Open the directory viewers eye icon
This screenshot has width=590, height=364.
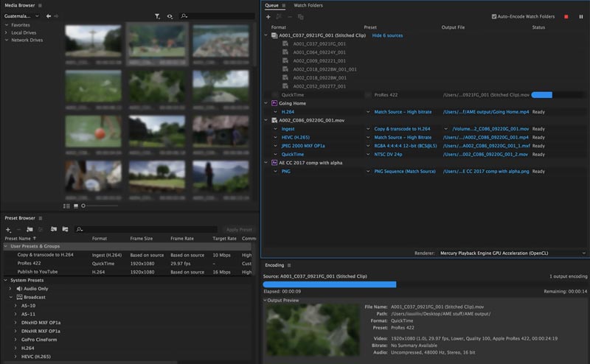point(170,16)
